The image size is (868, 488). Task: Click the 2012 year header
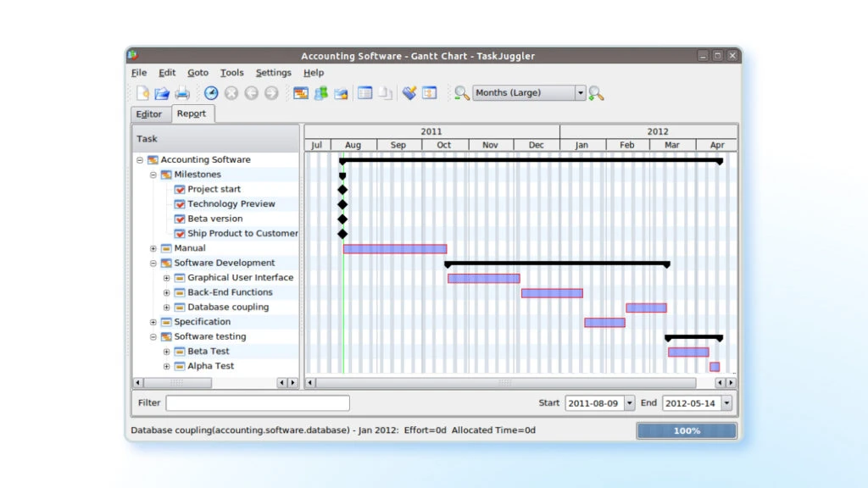pyautogui.click(x=648, y=131)
